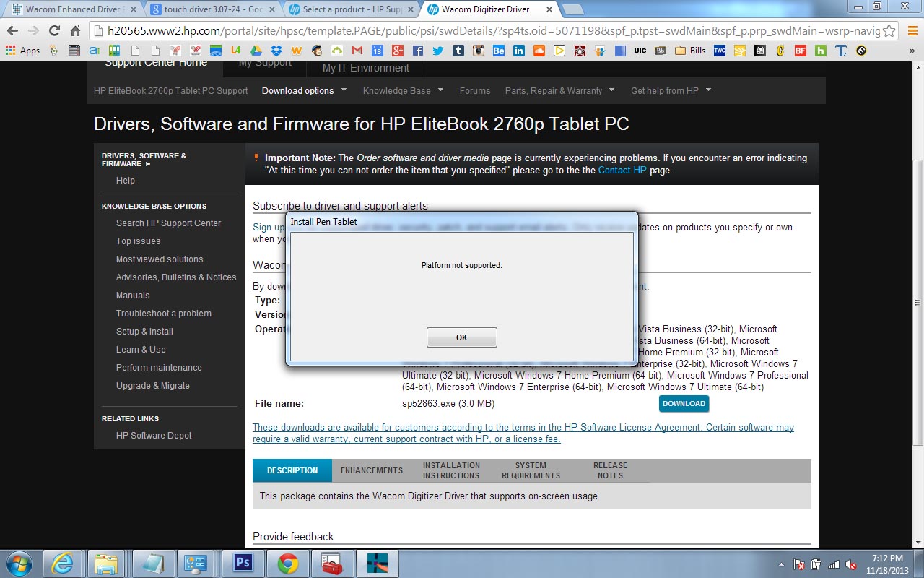Open the Installation Instructions tab
924x578 pixels.
click(x=451, y=470)
